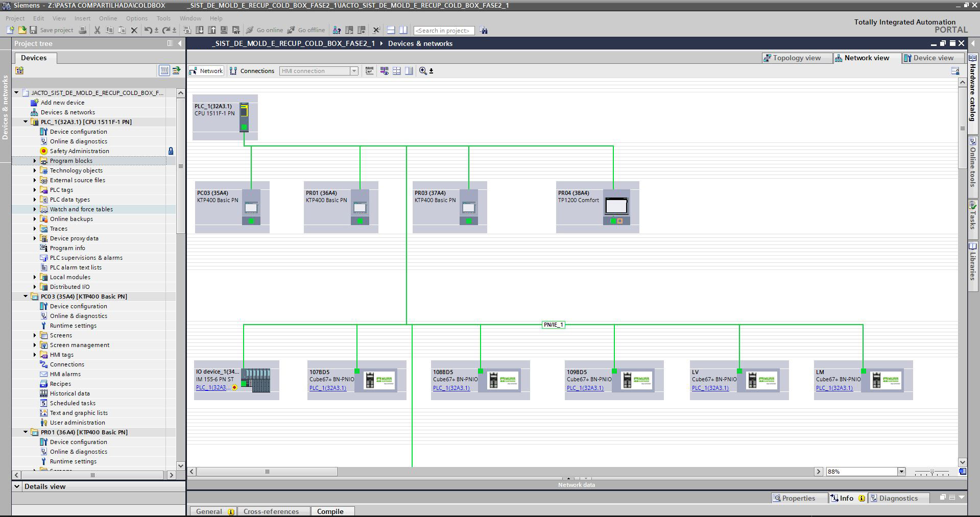Toggle show address labels icon
The width and height of the screenshot is (980, 517).
[385, 71]
